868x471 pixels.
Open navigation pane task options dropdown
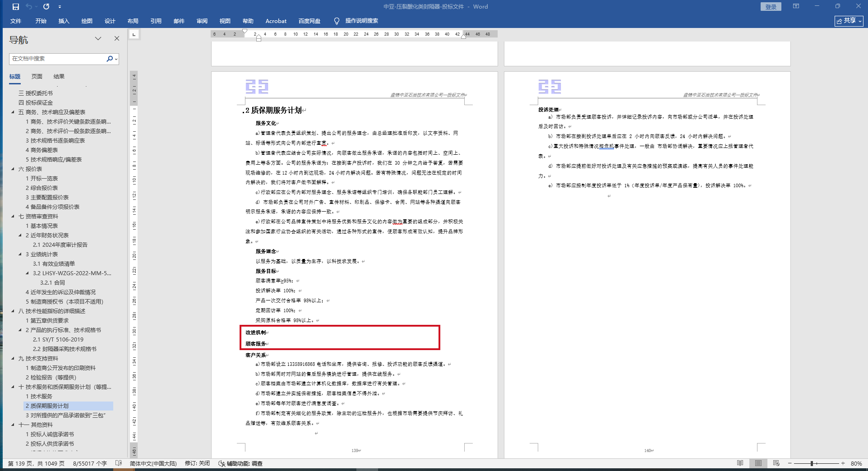[98, 39]
